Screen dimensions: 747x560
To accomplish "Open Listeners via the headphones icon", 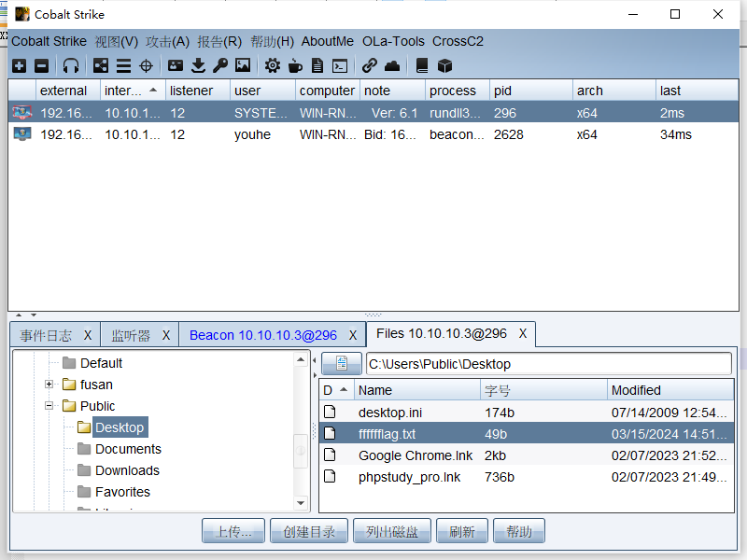I will [x=71, y=65].
